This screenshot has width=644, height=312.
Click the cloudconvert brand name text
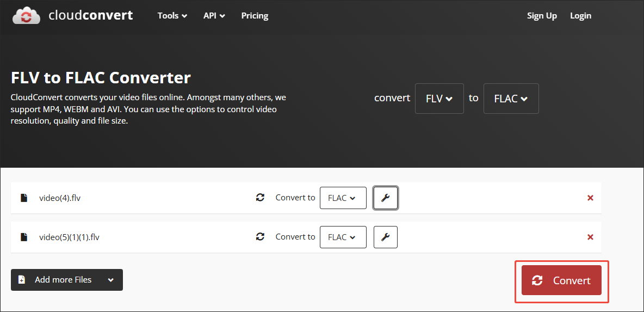click(91, 16)
